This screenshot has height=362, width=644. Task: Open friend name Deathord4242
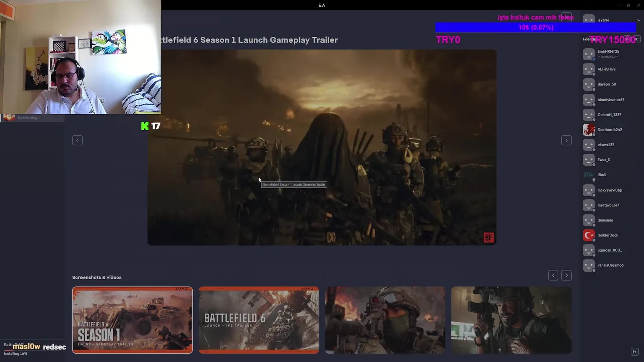click(x=610, y=130)
